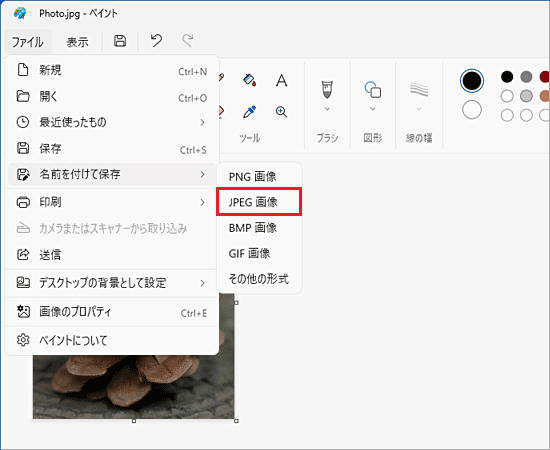Viewport: 550px width, 450px height.
Task: Expand the shapes dropdown chevron
Action: [373, 109]
